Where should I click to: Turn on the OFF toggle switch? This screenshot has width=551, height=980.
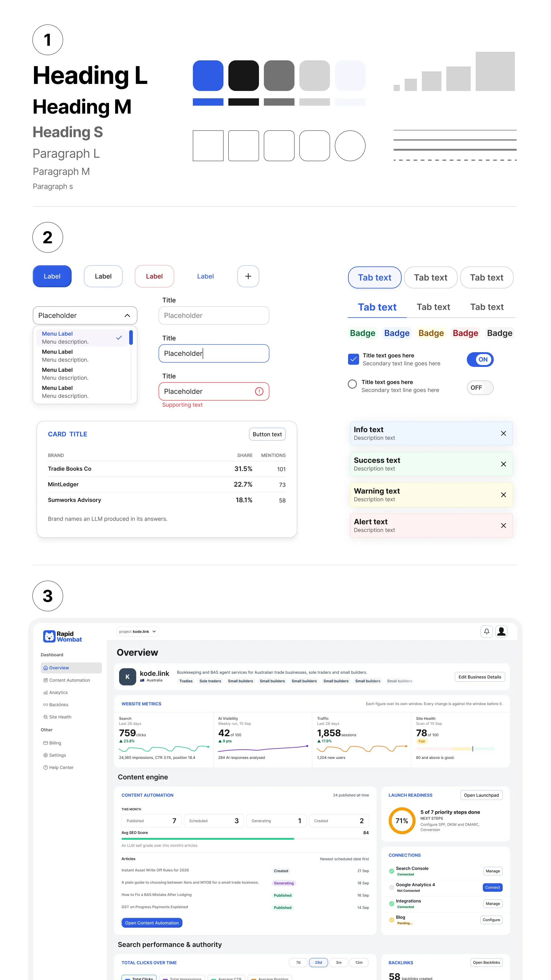click(x=480, y=388)
